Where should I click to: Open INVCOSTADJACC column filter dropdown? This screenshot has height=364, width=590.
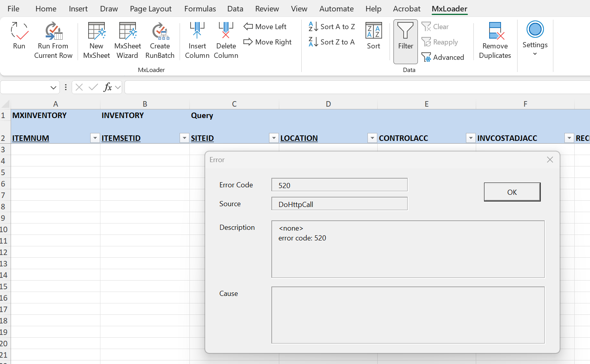[x=569, y=138]
